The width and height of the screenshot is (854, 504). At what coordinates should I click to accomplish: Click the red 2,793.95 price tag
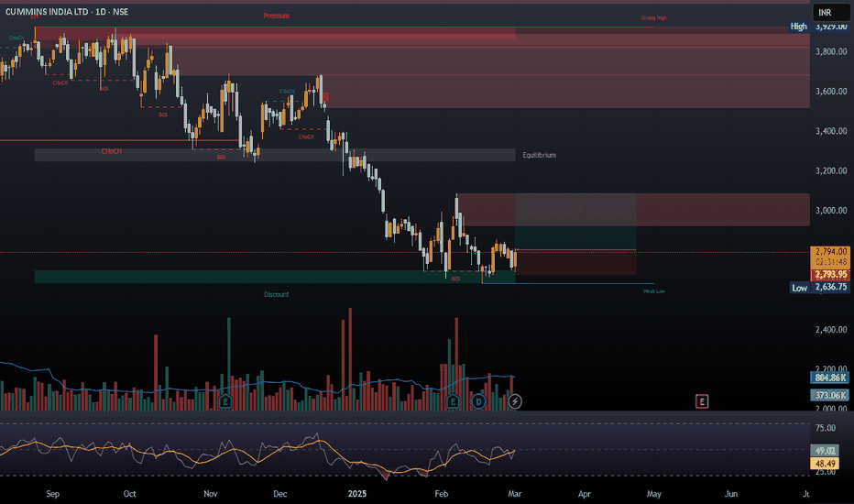point(831,275)
